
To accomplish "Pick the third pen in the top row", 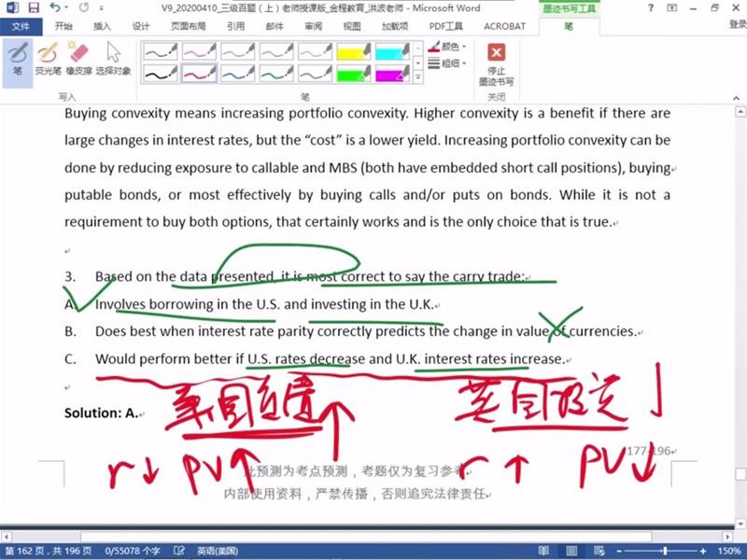I will pos(238,51).
